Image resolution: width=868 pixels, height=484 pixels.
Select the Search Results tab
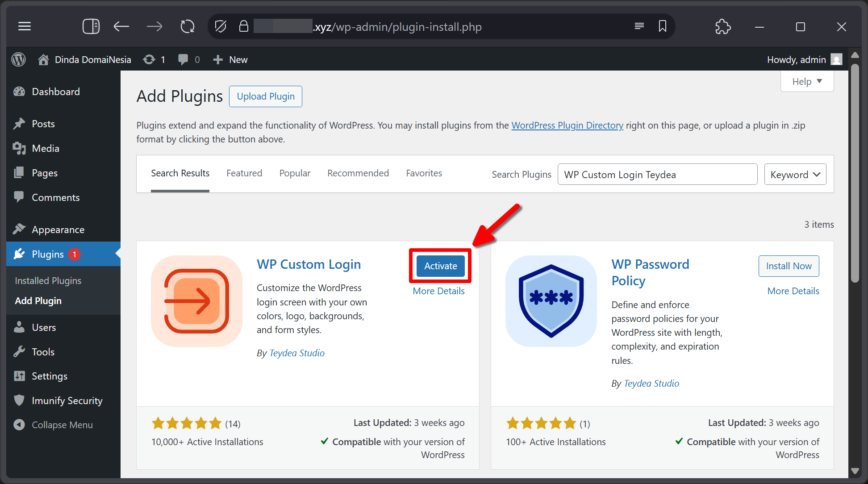(x=180, y=173)
